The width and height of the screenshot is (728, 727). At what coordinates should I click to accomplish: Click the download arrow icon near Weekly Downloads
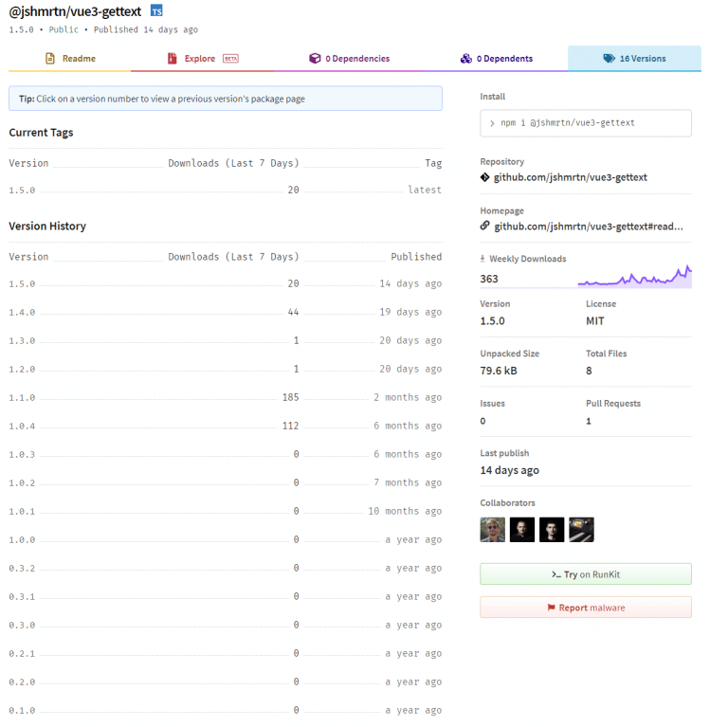[x=482, y=259]
